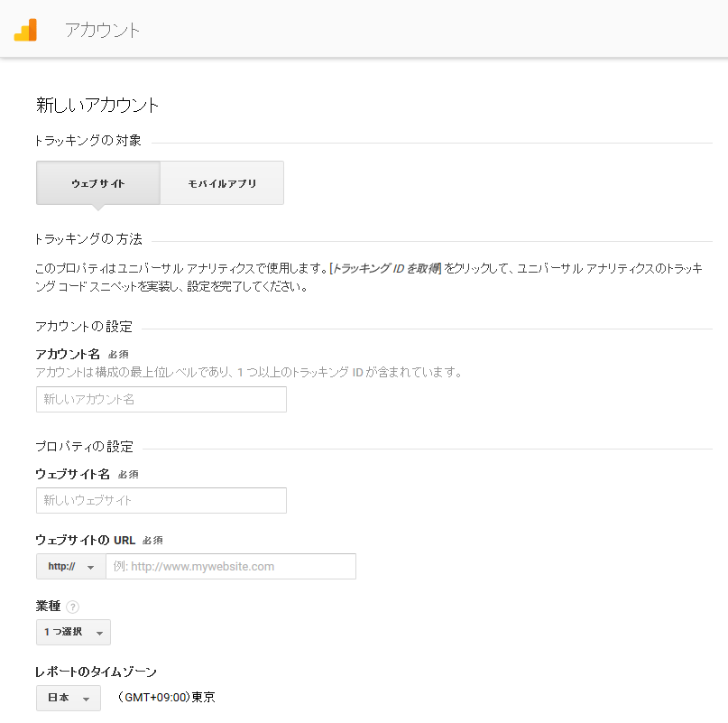Click the レポートのタイムゾーン label
The height and width of the screenshot is (723, 728).
97,672
